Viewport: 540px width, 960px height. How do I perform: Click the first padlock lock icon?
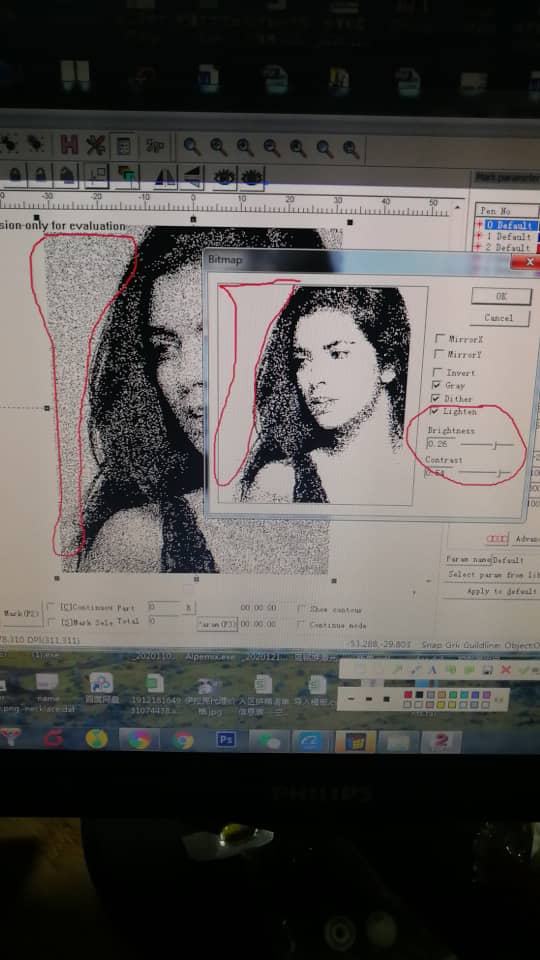[x=15, y=175]
